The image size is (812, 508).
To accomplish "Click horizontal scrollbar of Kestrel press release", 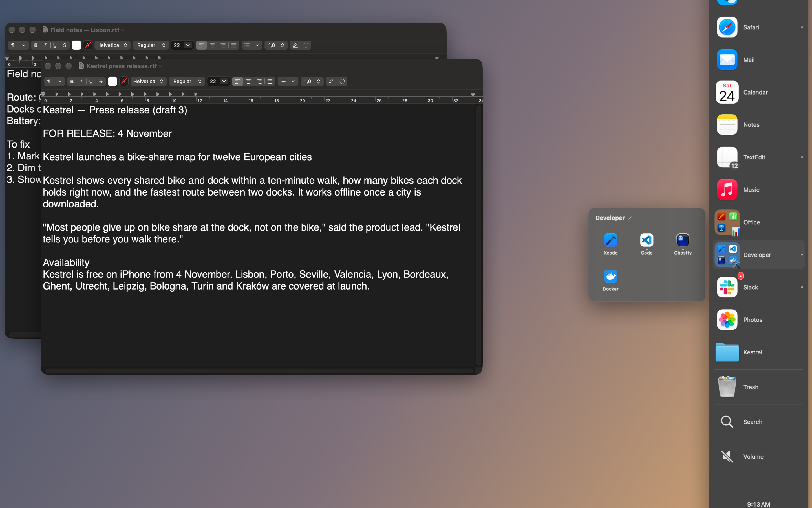I will [x=259, y=371].
